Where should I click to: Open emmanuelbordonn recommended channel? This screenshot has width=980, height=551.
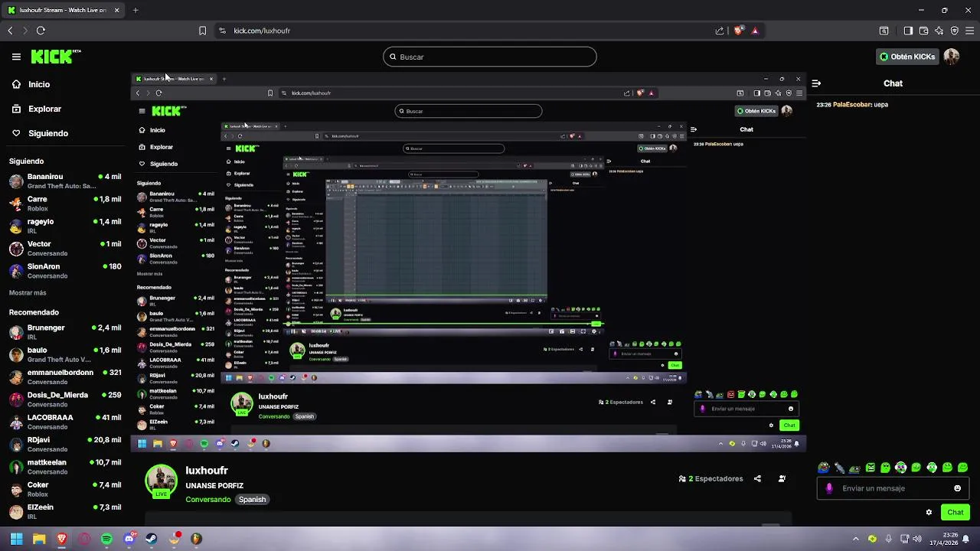(64, 377)
